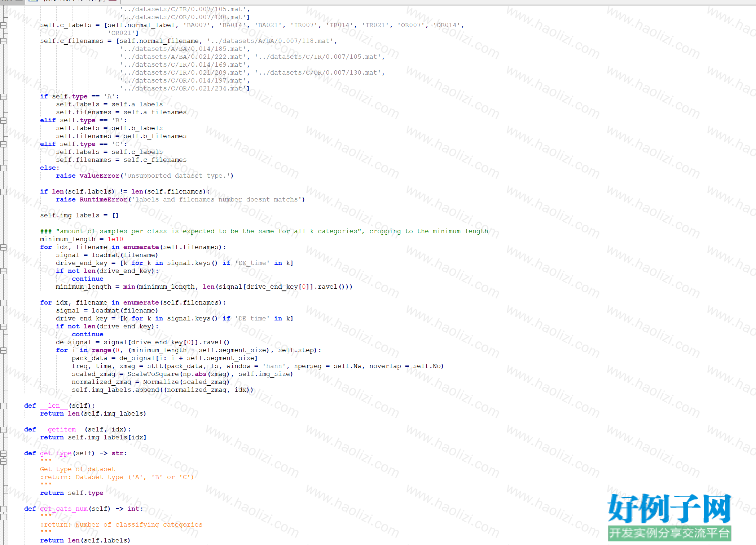
Task: Click the line "self.img_labels = []"
Action: tap(79, 216)
